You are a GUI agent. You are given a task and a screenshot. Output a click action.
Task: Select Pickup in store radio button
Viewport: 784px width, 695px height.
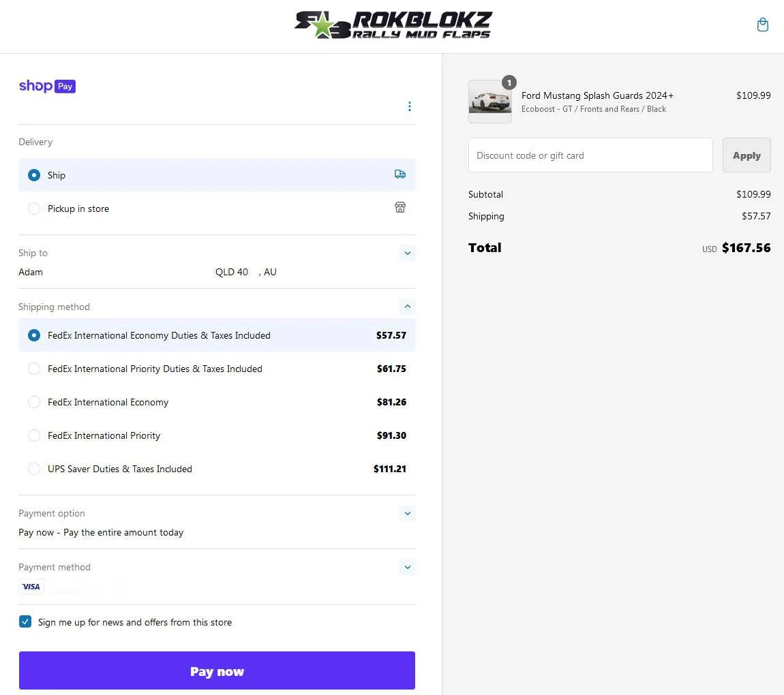[x=34, y=208]
